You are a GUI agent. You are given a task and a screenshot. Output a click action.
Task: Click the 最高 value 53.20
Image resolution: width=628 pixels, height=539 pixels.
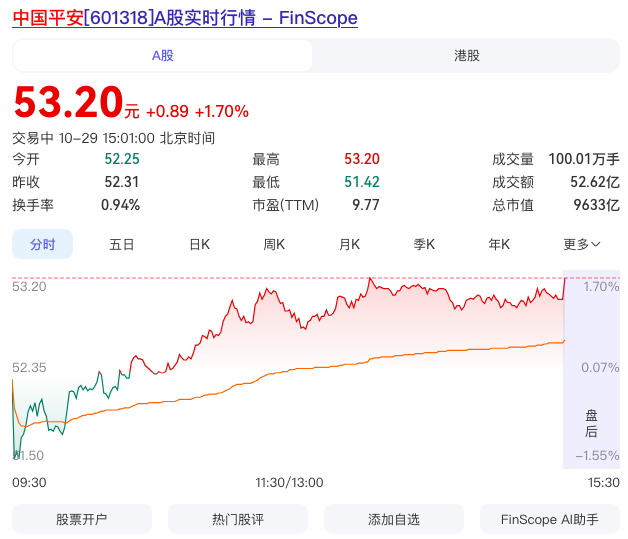tap(362, 159)
